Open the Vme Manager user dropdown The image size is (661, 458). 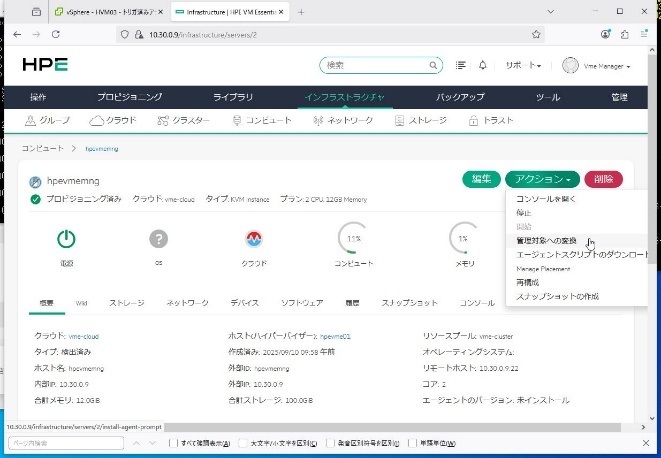pyautogui.click(x=597, y=66)
